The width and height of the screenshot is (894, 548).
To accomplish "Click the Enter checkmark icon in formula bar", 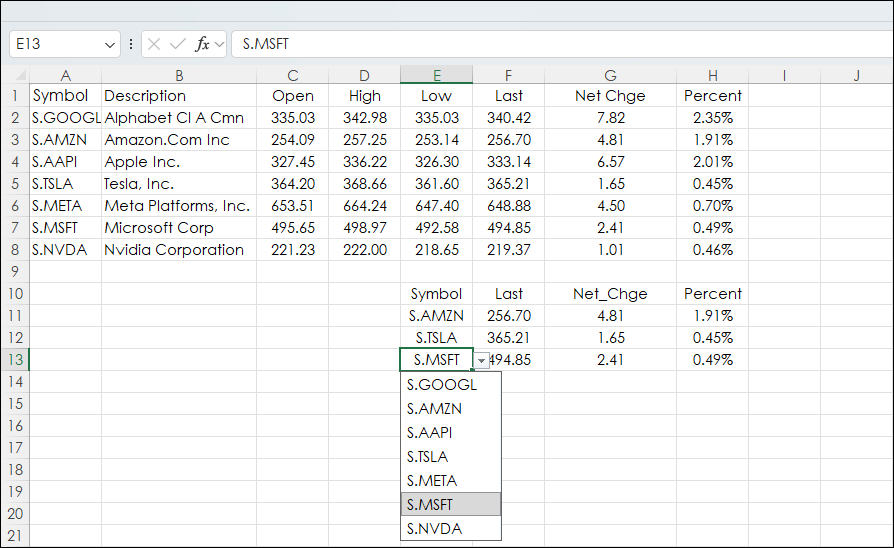I will (x=178, y=44).
